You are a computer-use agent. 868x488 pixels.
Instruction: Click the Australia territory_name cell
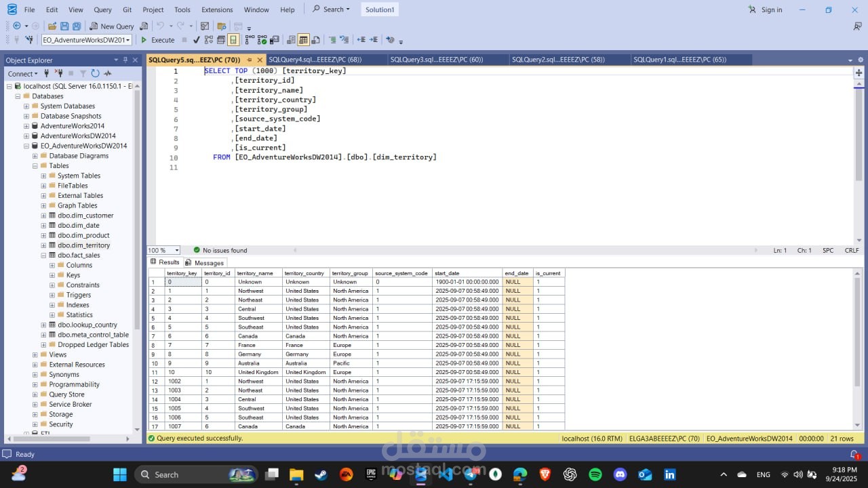coord(258,363)
